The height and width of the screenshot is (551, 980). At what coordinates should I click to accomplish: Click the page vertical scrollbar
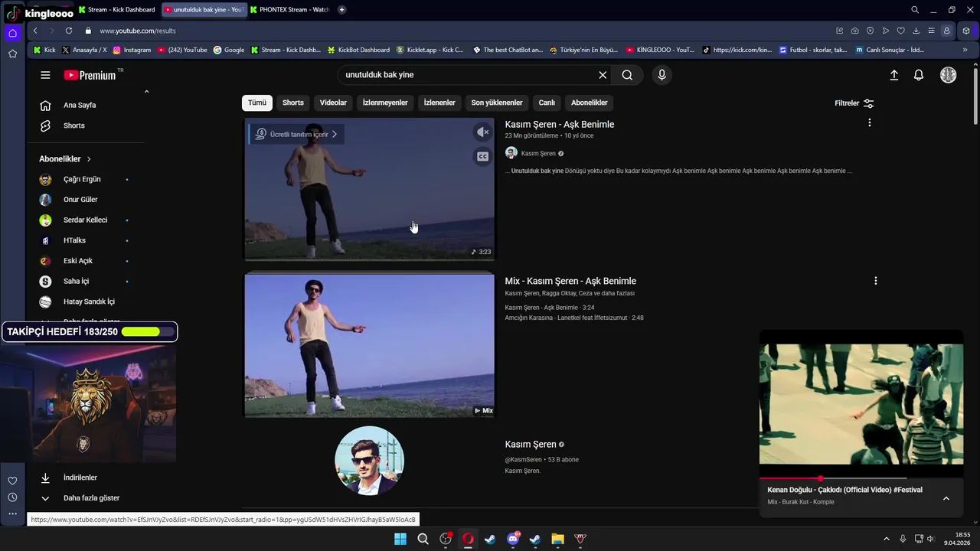tap(975, 96)
